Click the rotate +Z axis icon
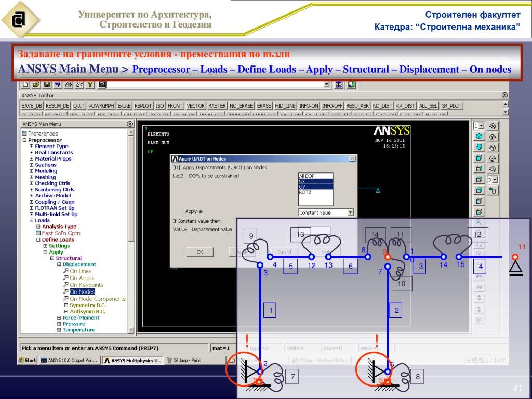The width and height of the screenshot is (532, 399). pyautogui.click(x=493, y=158)
